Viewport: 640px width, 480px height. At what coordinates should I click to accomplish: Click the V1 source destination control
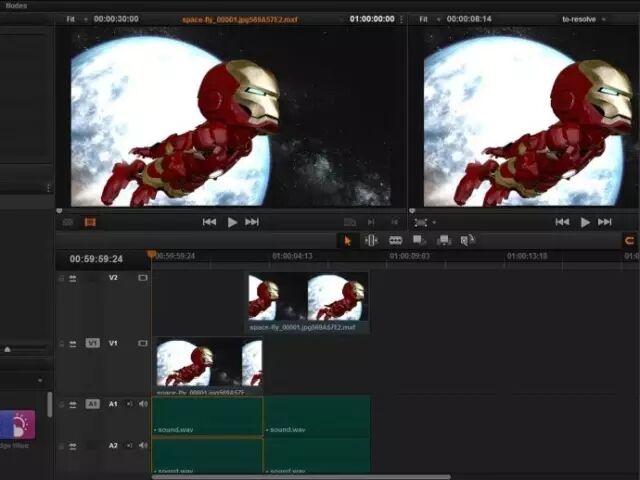click(x=93, y=343)
